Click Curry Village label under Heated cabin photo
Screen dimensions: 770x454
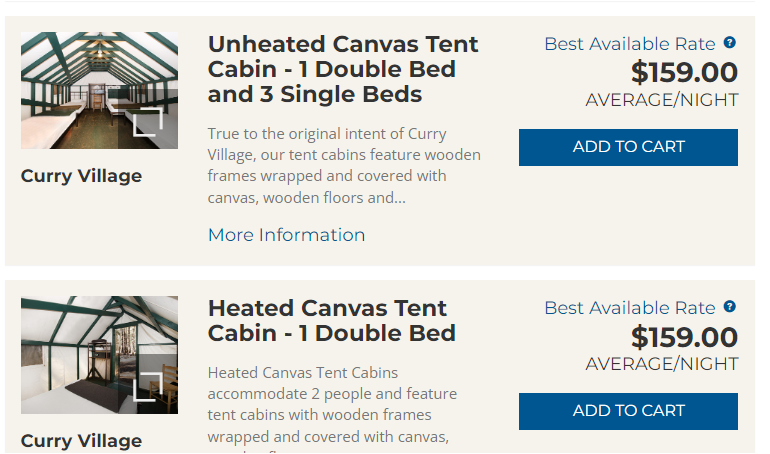(81, 440)
